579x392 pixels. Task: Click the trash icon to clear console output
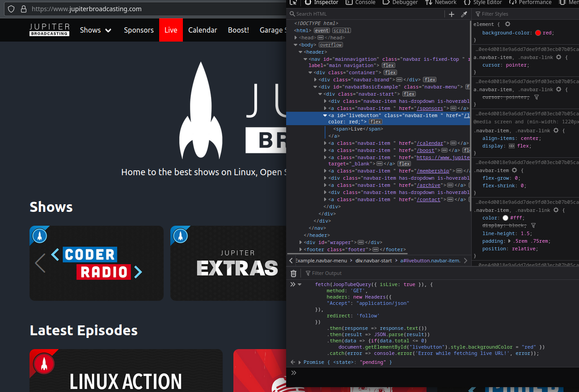click(x=293, y=273)
